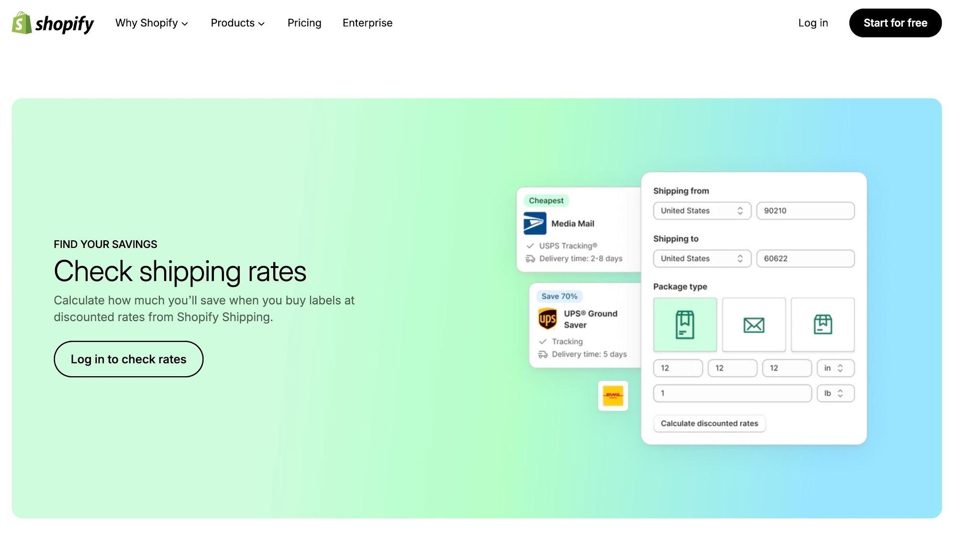
Task: Click the delivery truck icon for 2-8 days
Action: point(530,259)
